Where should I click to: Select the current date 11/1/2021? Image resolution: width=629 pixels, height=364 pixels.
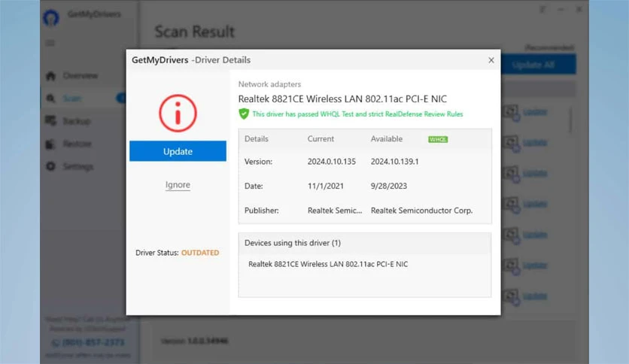pos(325,186)
